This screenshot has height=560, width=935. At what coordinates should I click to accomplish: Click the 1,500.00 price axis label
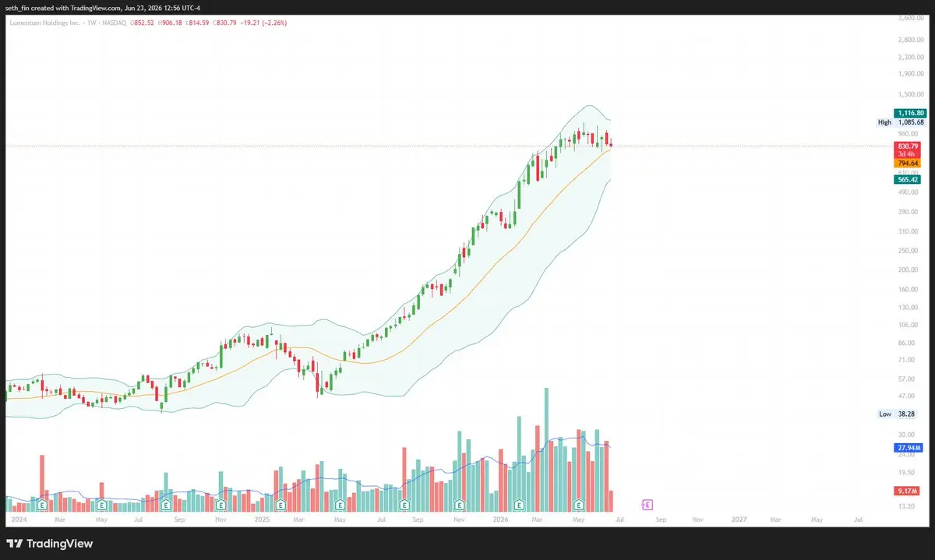click(910, 93)
